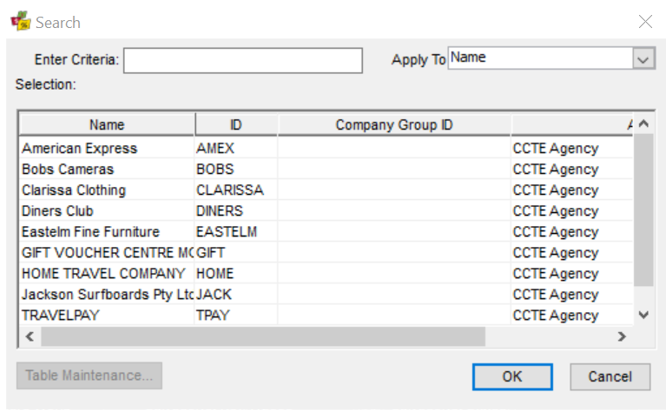The height and width of the screenshot is (410, 668).
Task: Click the TPAY ID cell
Action: (x=236, y=315)
